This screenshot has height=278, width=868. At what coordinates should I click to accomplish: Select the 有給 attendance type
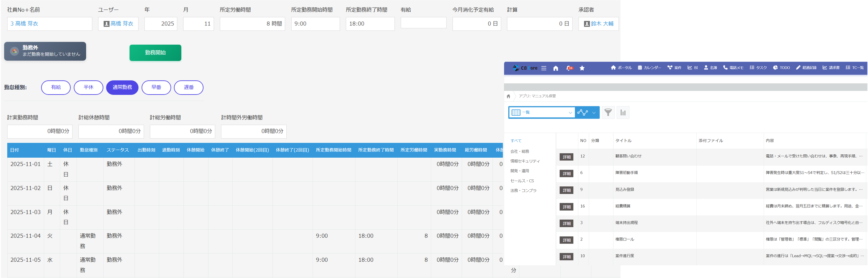tap(56, 87)
